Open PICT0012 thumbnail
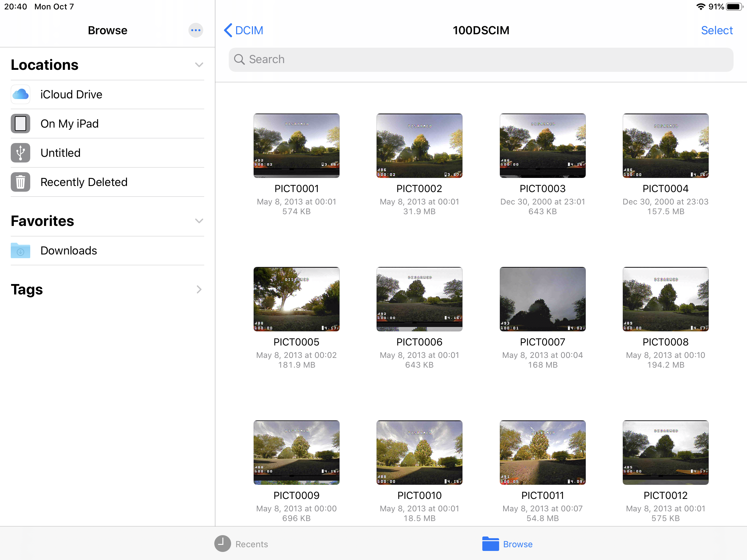 665,452
